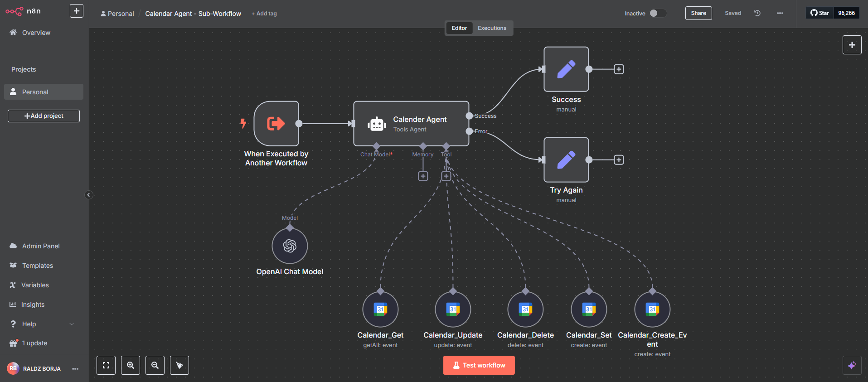The image size is (868, 382).
Task: Click the Saved status label
Action: 733,13
